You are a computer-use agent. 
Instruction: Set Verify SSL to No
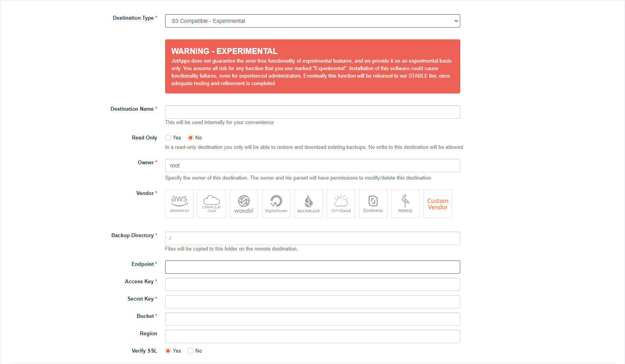[x=191, y=351]
